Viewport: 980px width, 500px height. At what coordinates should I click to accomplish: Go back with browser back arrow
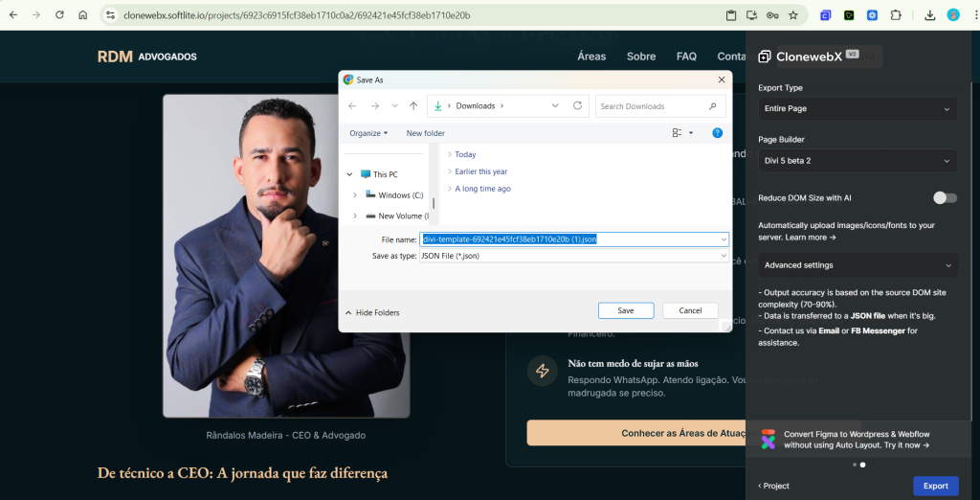(13, 15)
